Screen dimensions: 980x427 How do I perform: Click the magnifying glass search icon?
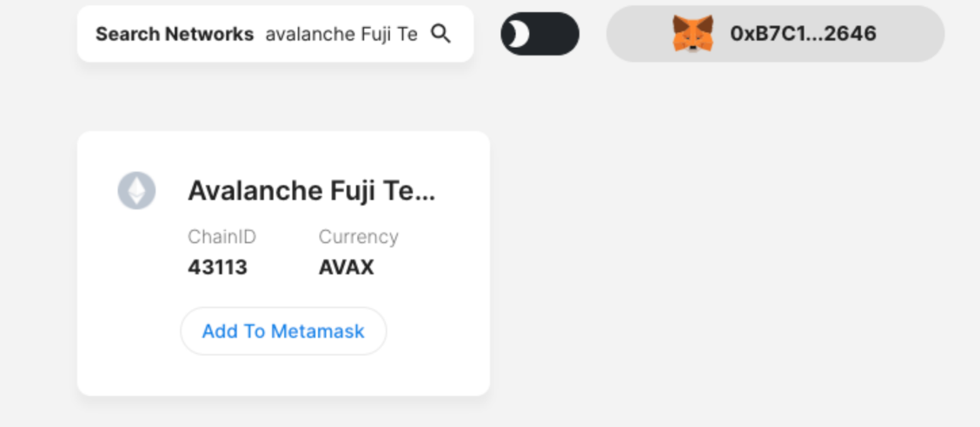click(441, 34)
